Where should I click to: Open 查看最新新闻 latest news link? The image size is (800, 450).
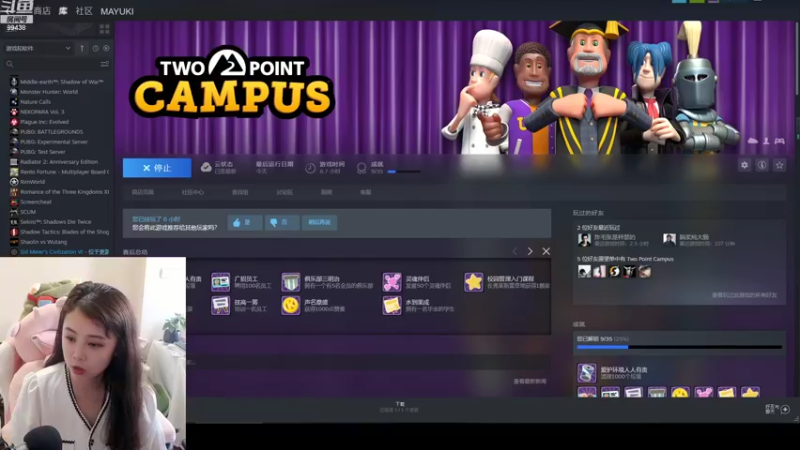(530, 382)
